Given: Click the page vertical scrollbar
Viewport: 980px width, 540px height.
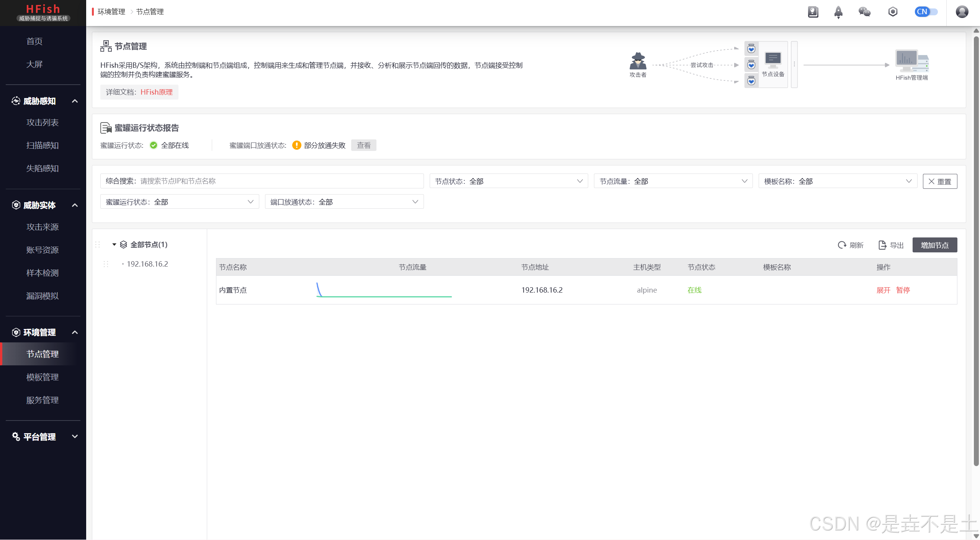Looking at the screenshot, I should (x=976, y=249).
